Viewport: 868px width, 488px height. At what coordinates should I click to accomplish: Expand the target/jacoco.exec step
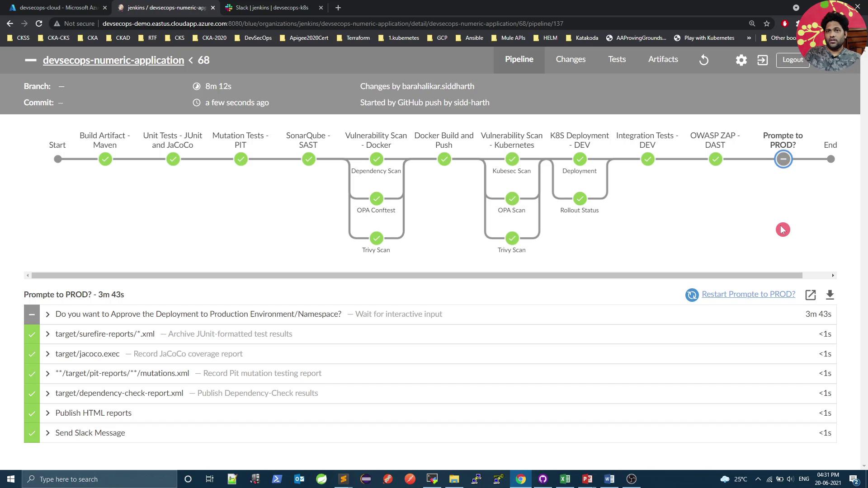tap(47, 354)
